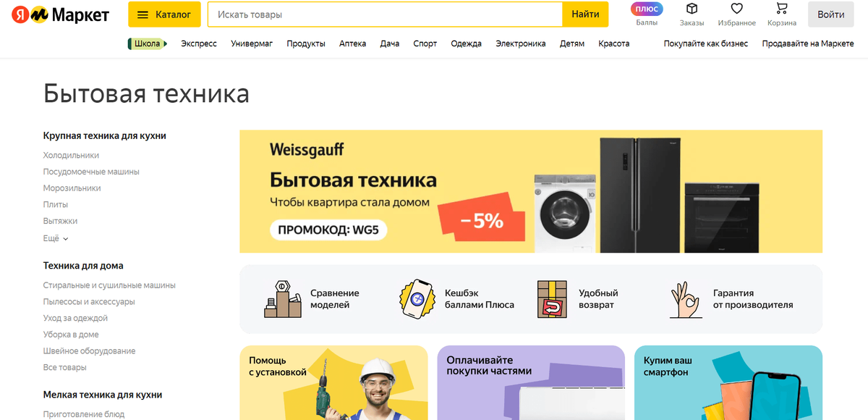
Task: Click the Войти login button
Action: 831,14
